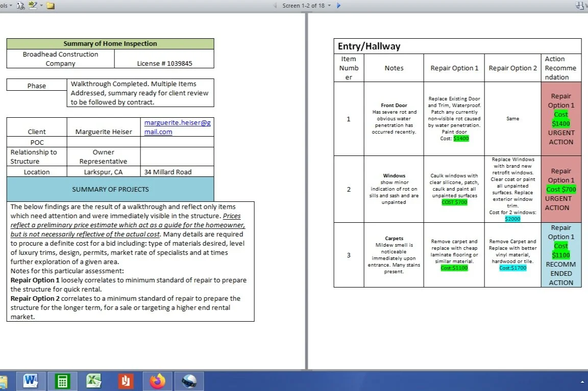Click the Action Recommendation column header
588x391 pixels.
click(x=561, y=68)
